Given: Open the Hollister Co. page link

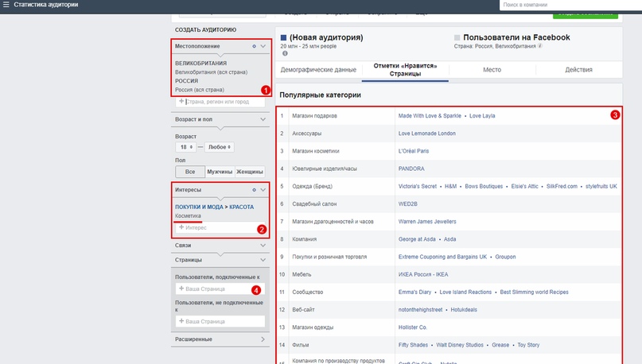Looking at the screenshot, I should (413, 327).
